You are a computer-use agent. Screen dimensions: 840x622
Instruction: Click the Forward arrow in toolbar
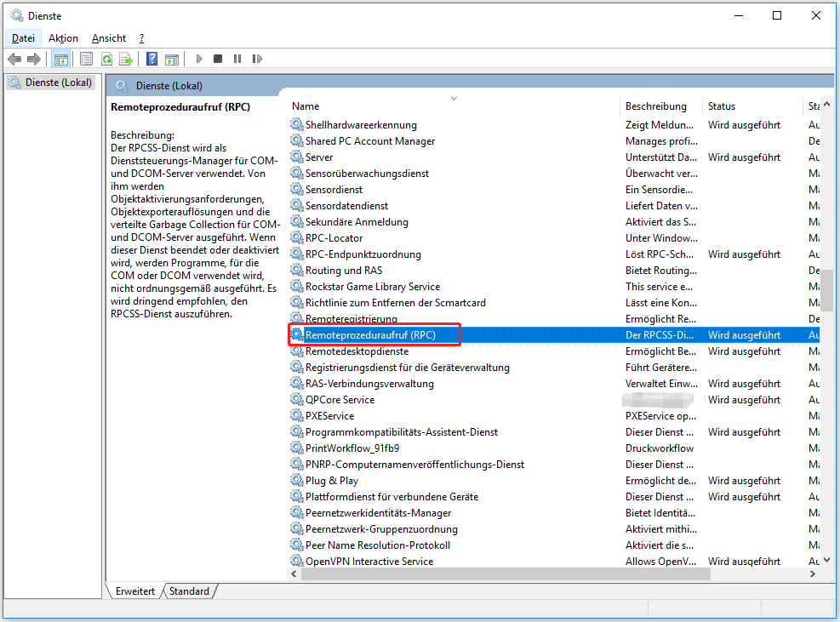pos(34,59)
